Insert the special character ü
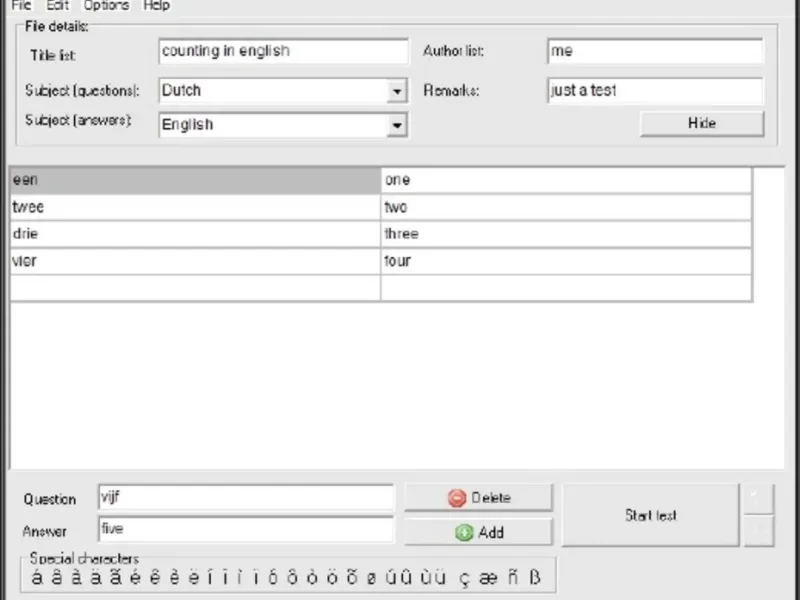 441,577
